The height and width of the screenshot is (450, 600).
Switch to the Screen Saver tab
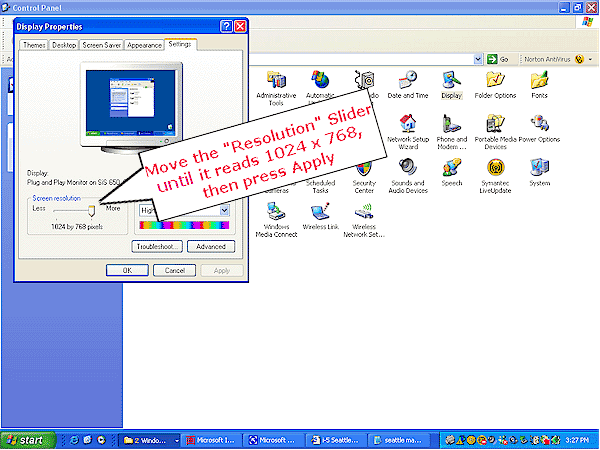[101, 45]
